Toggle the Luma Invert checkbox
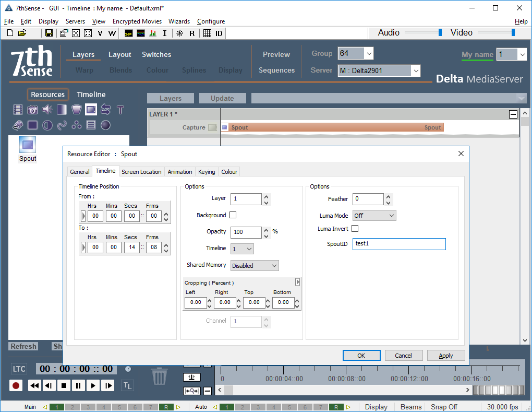The width and height of the screenshot is (532, 412). [x=355, y=229]
